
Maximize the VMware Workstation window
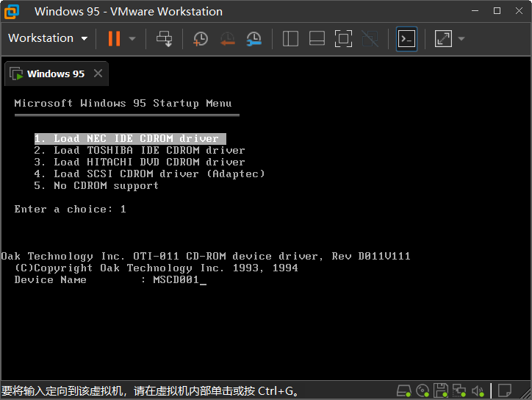tap(497, 11)
